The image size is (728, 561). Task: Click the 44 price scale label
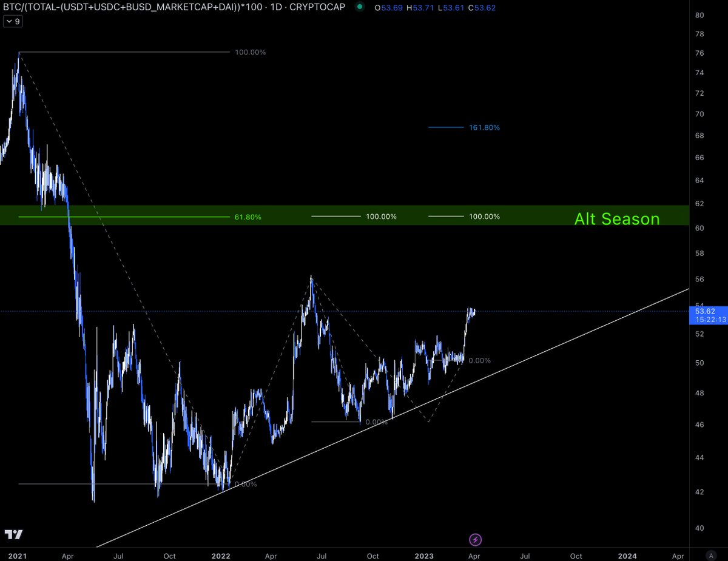point(699,457)
